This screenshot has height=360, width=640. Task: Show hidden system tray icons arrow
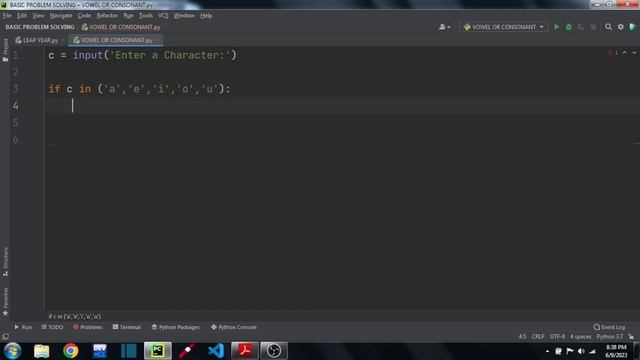547,351
